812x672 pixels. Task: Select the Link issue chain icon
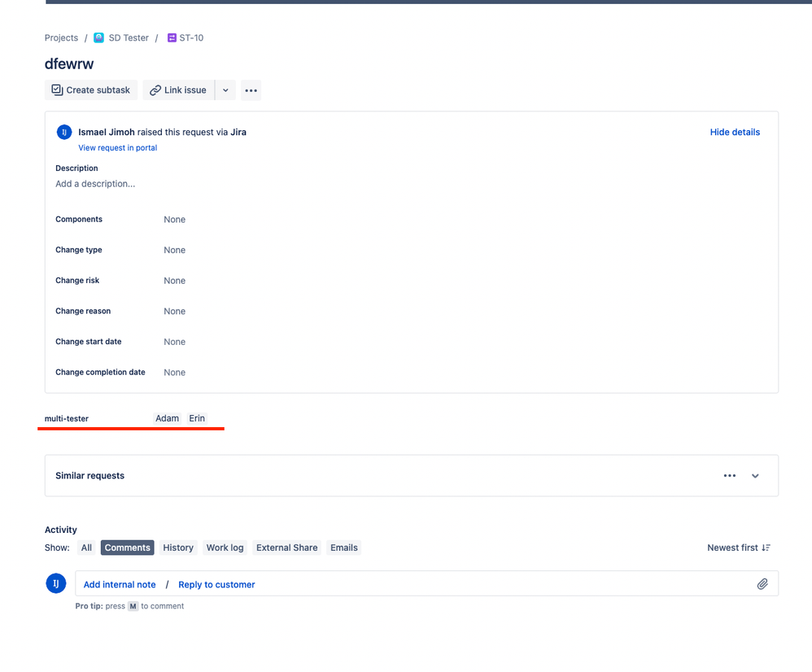[155, 89]
